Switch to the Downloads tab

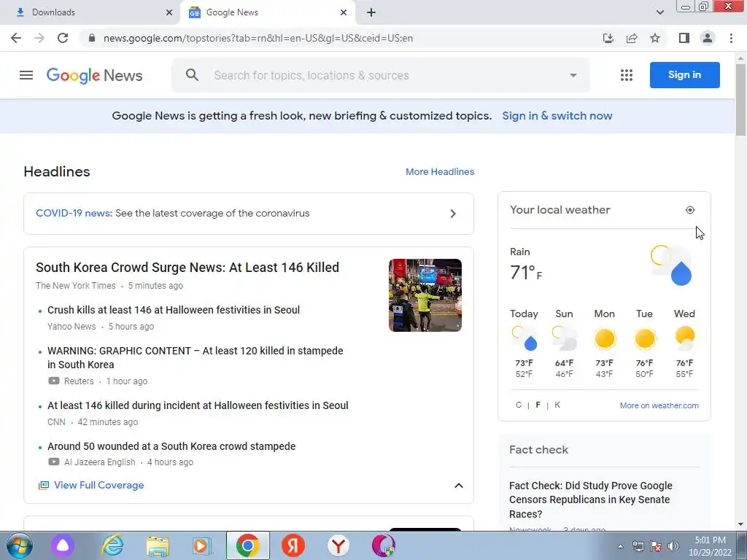[x=90, y=12]
